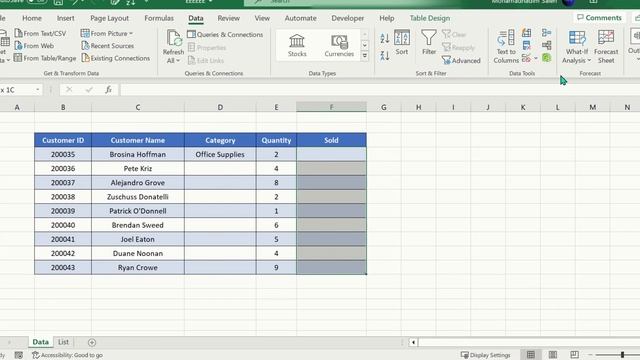
Task: Click the Flash Fill icon
Action: pos(527,33)
